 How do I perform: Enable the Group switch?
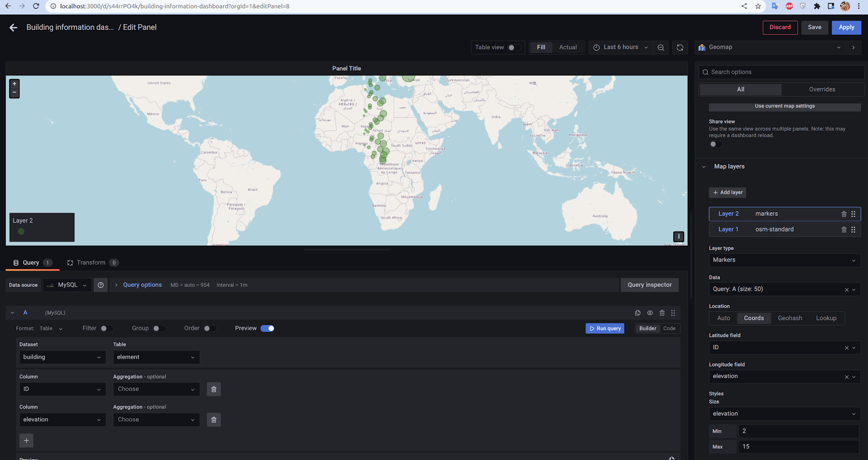[x=159, y=329]
